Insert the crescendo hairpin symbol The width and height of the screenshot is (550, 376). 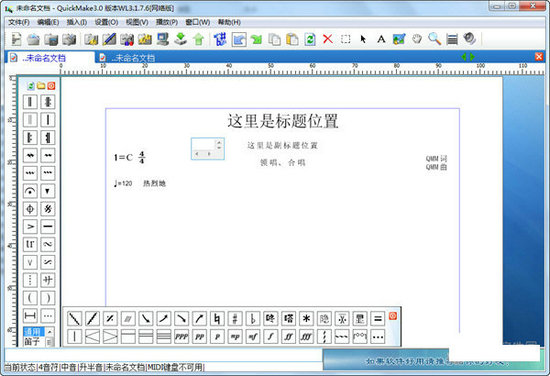pos(92,337)
